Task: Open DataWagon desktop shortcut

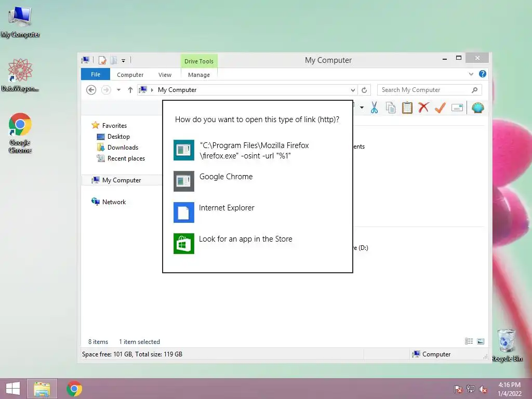Action: (x=20, y=75)
